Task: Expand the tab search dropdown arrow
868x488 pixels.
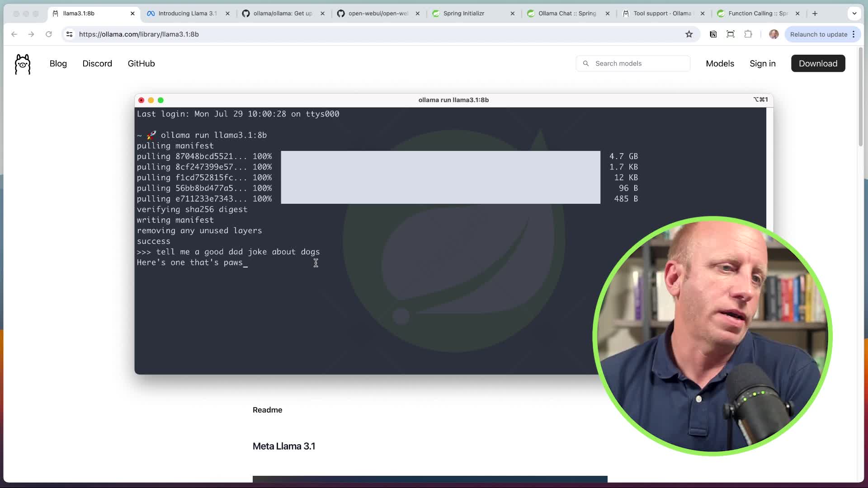Action: tap(854, 14)
